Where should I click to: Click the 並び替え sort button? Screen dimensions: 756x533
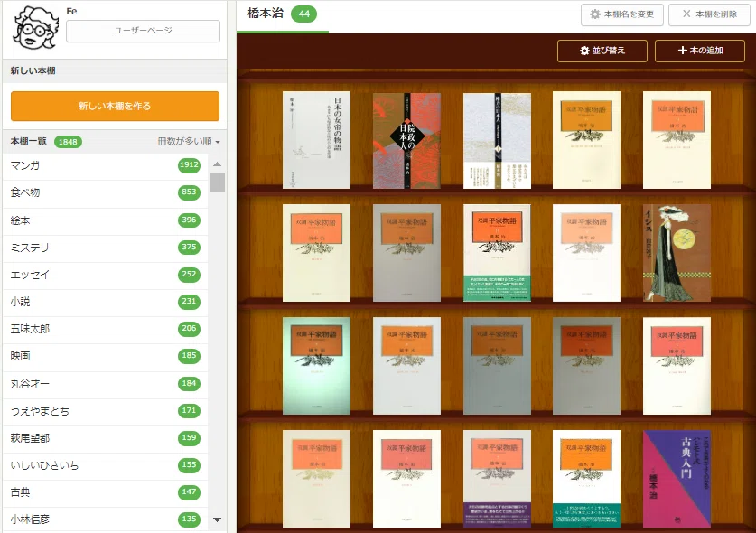tap(602, 51)
